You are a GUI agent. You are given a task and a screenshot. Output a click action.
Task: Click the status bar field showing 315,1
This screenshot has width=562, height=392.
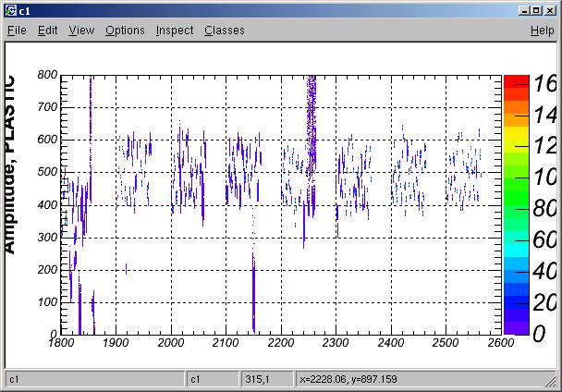[x=267, y=379]
